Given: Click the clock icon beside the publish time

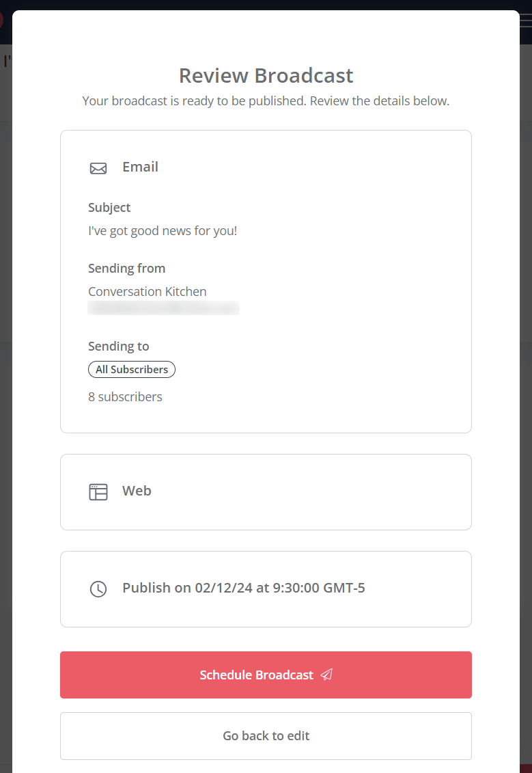Looking at the screenshot, I should click(98, 588).
